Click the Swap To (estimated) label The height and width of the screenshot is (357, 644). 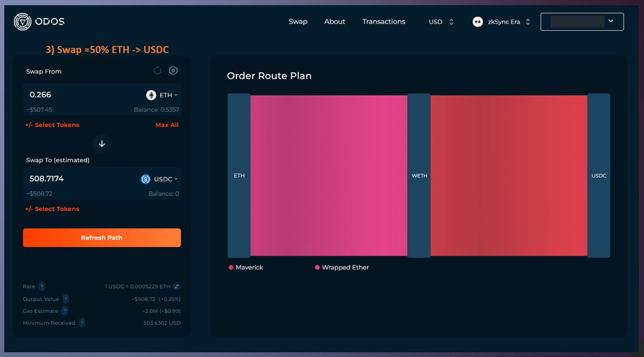tap(58, 160)
